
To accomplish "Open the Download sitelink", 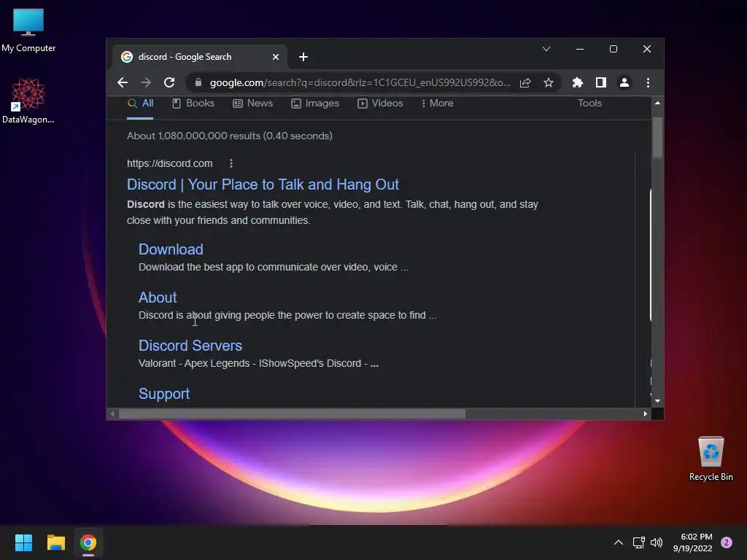I will (x=171, y=249).
